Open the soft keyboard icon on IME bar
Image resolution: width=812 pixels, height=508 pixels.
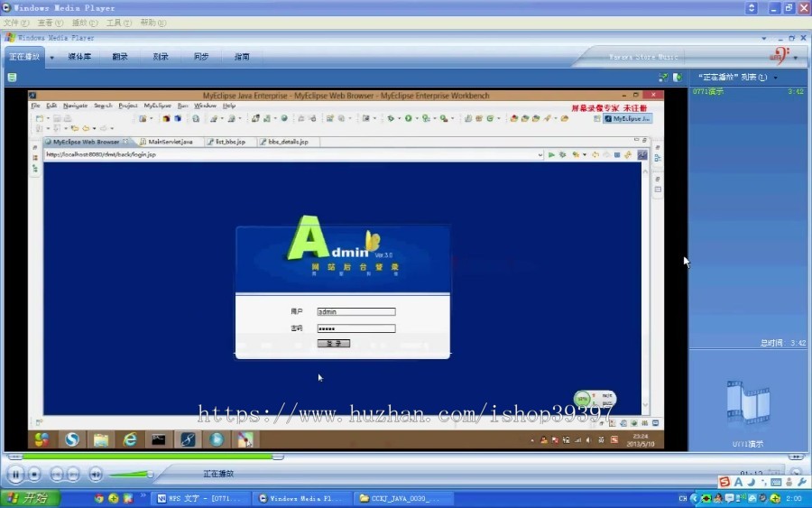[x=776, y=482]
